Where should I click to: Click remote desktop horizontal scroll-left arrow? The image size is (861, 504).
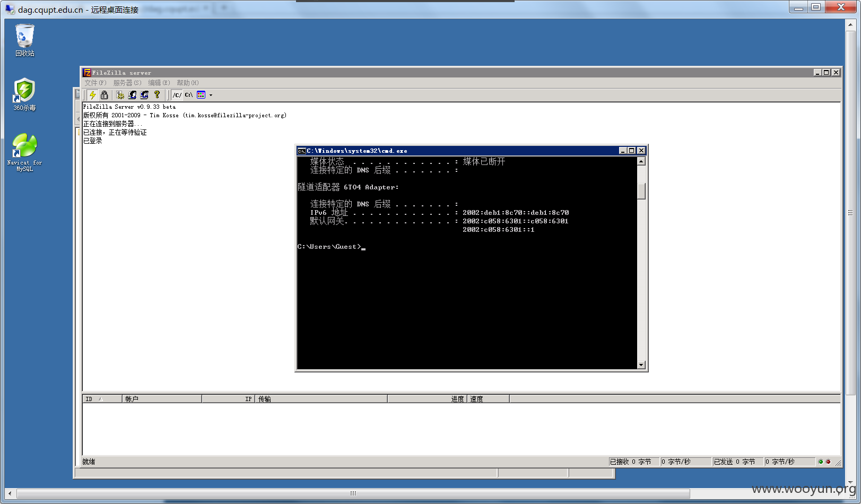tap(10, 493)
